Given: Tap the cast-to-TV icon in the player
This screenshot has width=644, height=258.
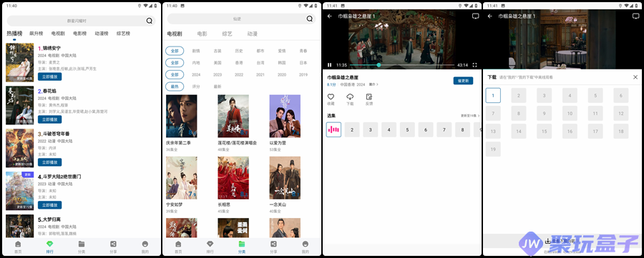Looking at the screenshot, I should point(475,16).
